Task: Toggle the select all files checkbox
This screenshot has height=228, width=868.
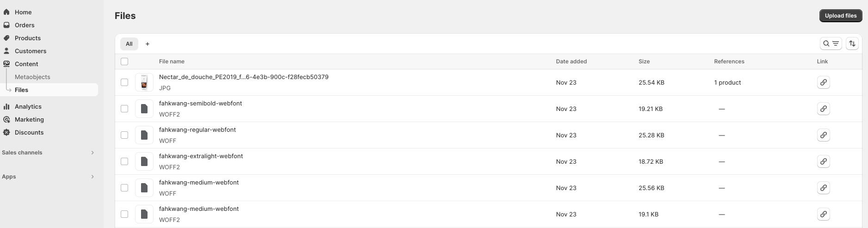Action: (x=124, y=62)
